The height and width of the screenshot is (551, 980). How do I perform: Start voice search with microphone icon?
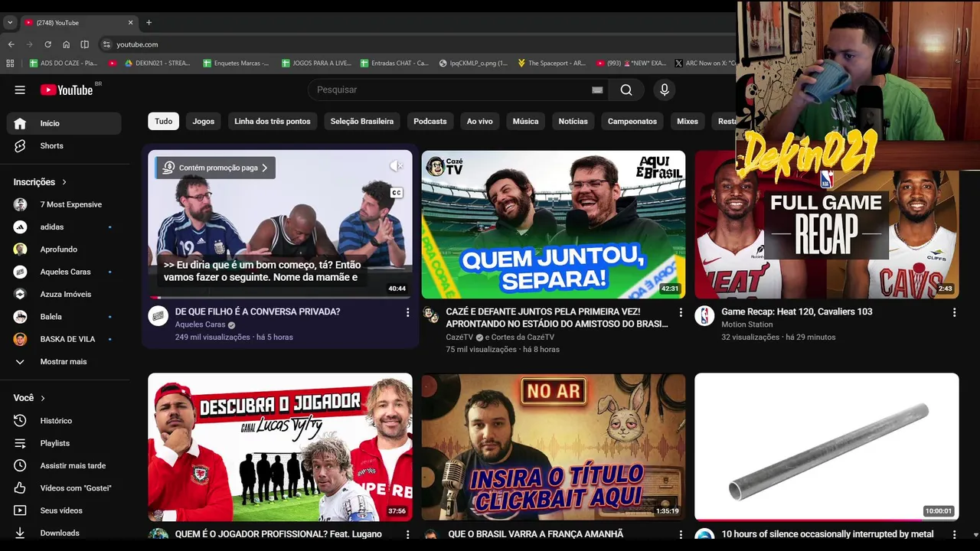pos(665,90)
